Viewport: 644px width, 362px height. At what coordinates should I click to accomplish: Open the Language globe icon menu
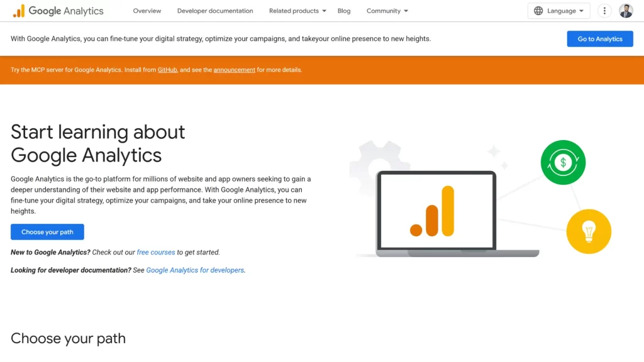[538, 11]
